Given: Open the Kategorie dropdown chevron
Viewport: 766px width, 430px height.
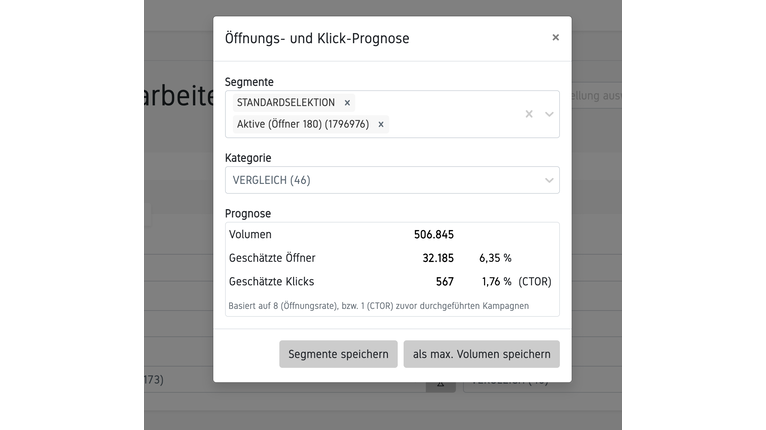Looking at the screenshot, I should (x=549, y=180).
